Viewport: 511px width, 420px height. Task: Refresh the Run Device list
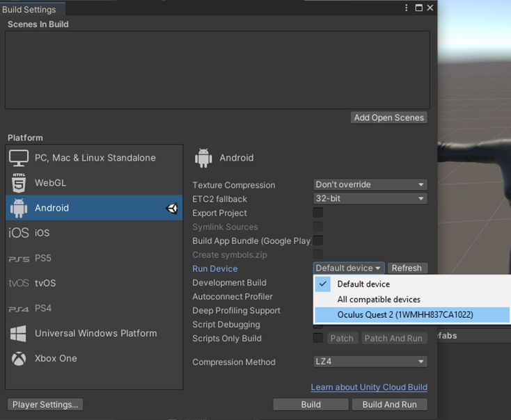tap(407, 268)
